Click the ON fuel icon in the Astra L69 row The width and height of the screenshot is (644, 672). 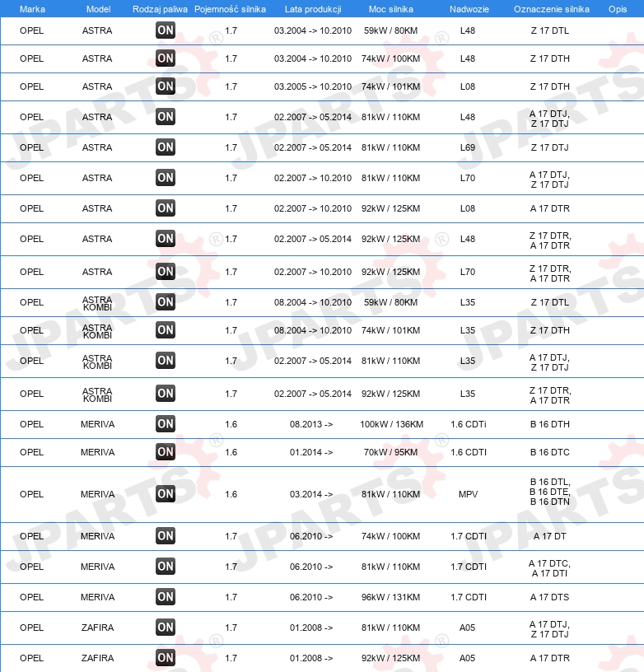click(166, 147)
